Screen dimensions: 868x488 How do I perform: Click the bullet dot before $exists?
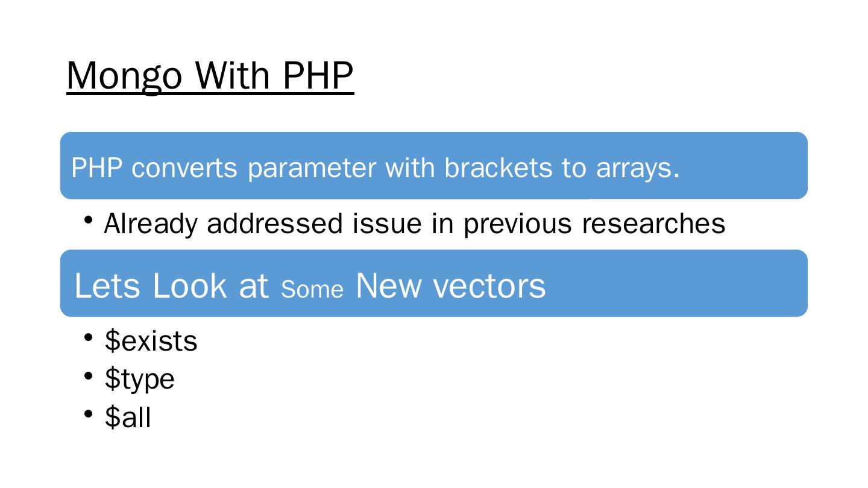point(89,337)
